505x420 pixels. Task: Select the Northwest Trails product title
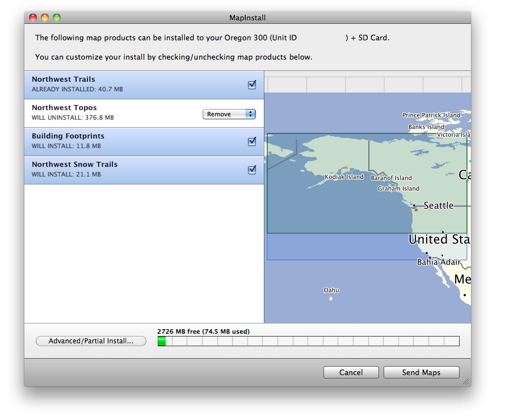(64, 79)
